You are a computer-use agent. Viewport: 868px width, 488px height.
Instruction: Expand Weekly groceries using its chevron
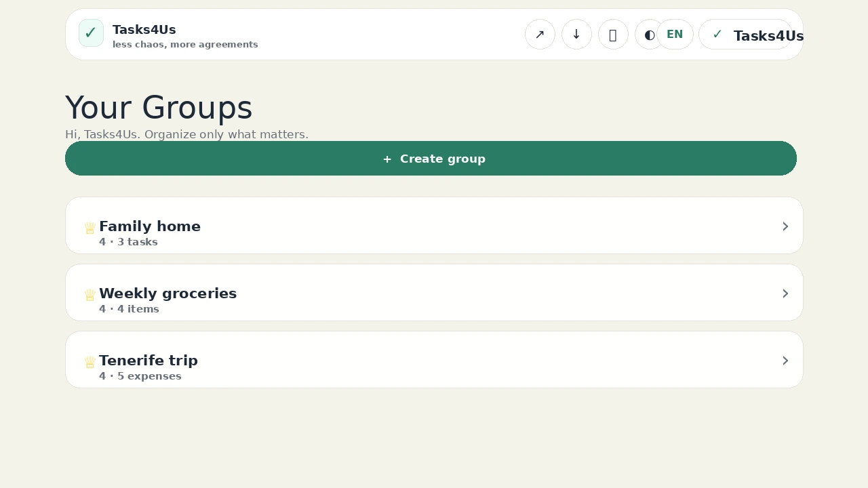pyautogui.click(x=785, y=293)
